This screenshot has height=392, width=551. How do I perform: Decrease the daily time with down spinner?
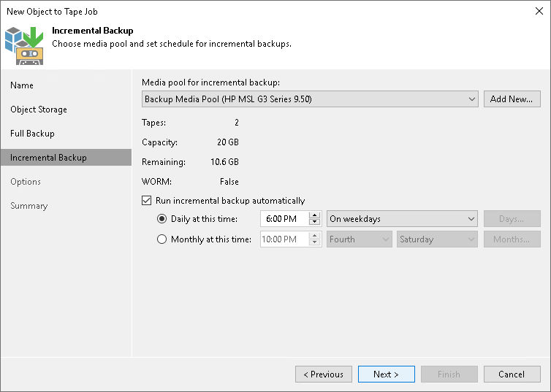pyautogui.click(x=314, y=223)
